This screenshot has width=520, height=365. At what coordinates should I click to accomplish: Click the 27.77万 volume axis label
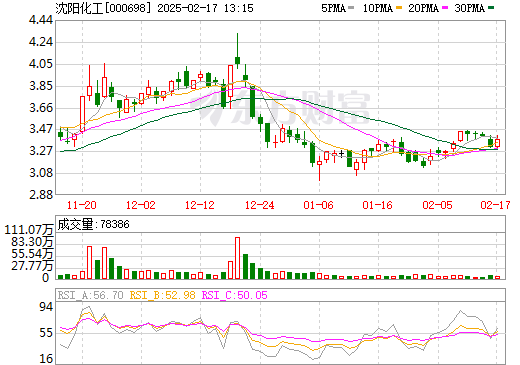point(32,266)
